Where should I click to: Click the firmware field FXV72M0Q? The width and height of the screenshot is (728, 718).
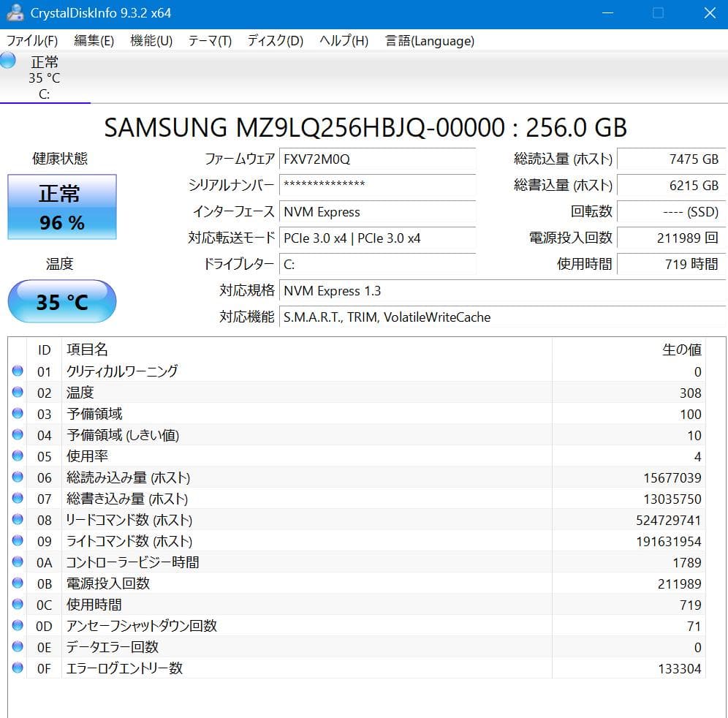point(377,159)
